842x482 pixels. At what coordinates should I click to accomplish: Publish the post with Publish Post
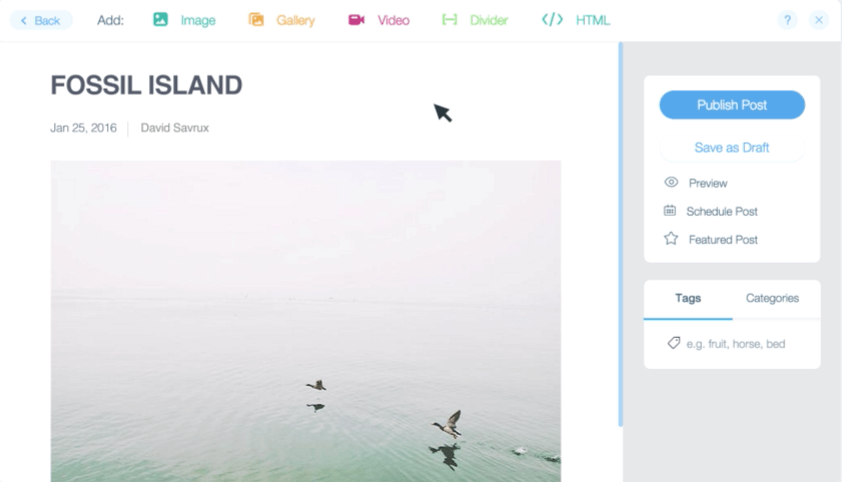[x=732, y=105]
